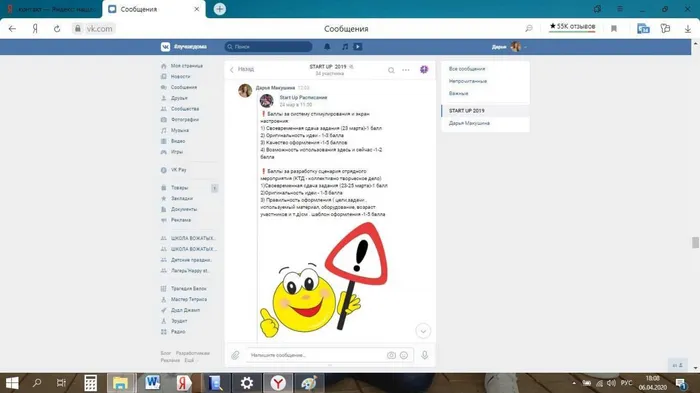Open the page search magnifier in address bar
This screenshot has height=393, width=700.
click(529, 29)
